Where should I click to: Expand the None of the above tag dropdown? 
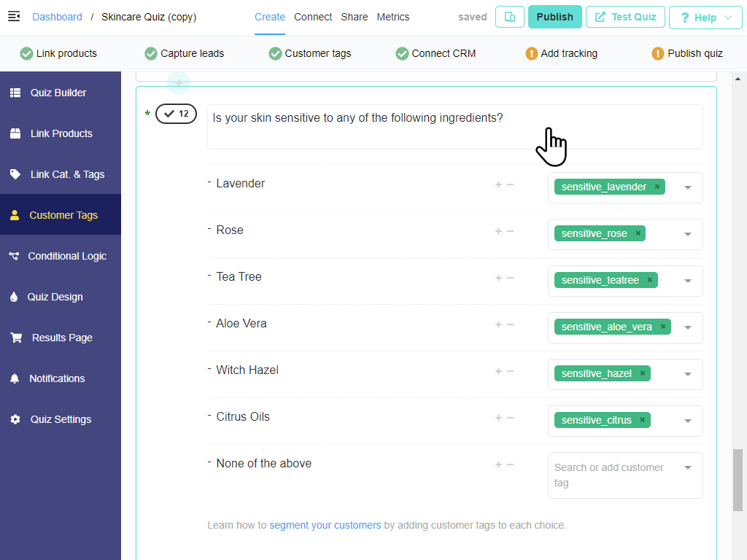(688, 467)
